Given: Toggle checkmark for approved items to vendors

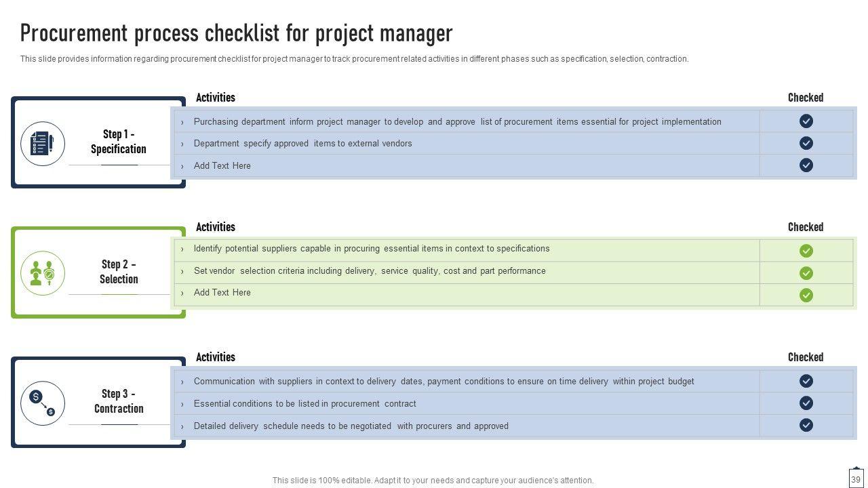Looking at the screenshot, I should click(806, 143).
